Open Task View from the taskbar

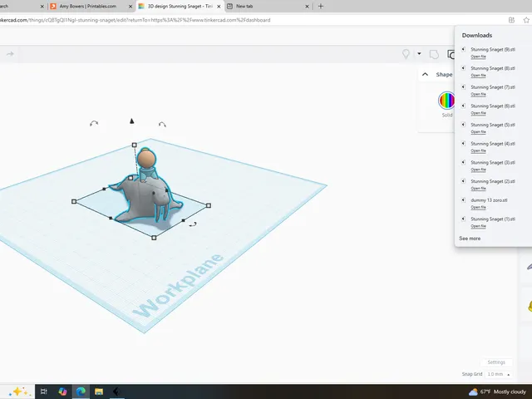click(x=44, y=392)
